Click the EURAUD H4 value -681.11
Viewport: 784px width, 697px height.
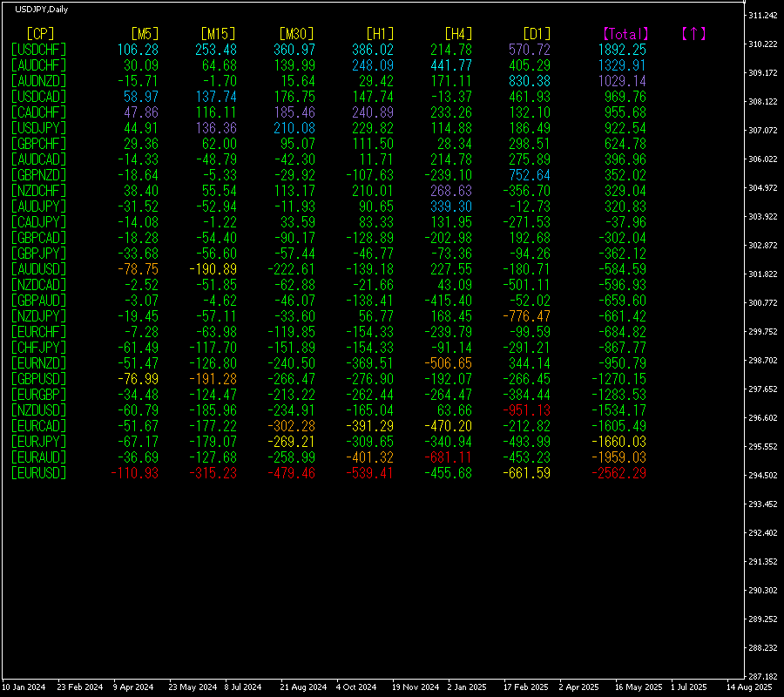pos(448,457)
